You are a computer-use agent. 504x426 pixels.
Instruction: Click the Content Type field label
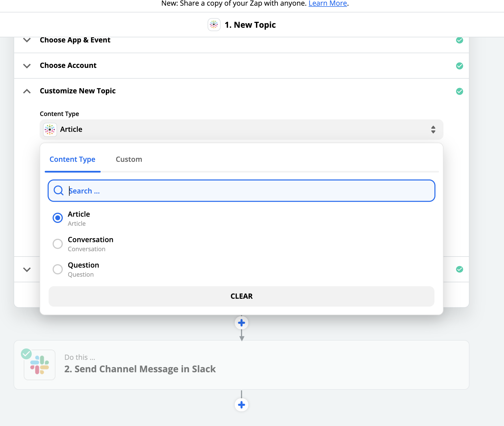59,114
